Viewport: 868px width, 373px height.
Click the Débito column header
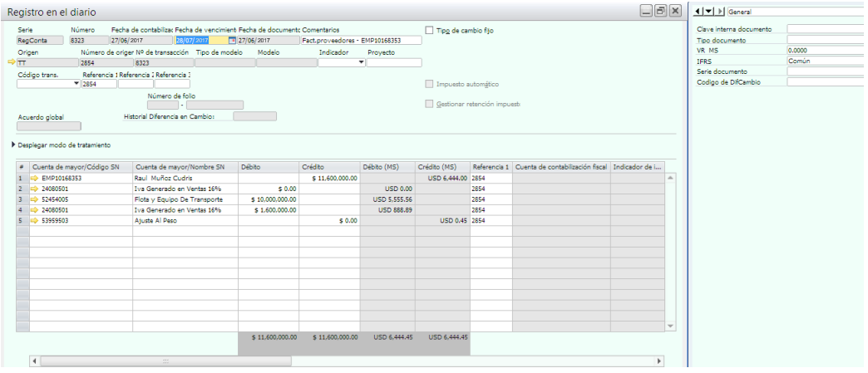point(269,167)
